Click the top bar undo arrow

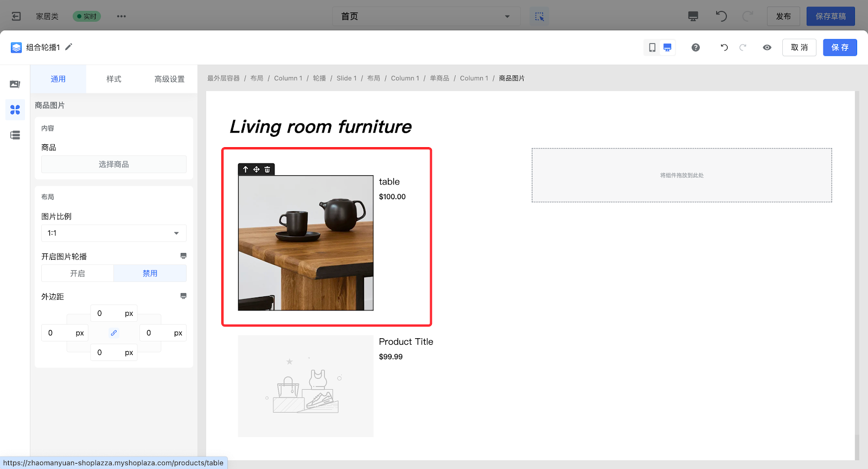[x=721, y=16]
